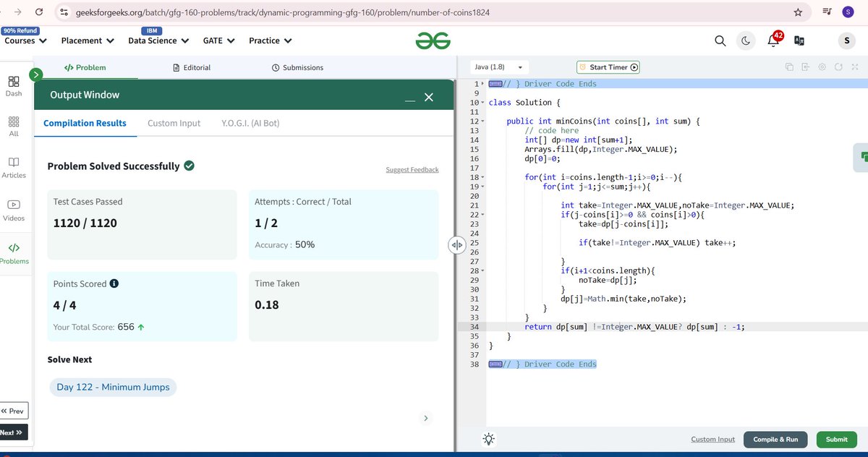Click Accuracy : 50% text
This screenshot has height=457, width=868.
tap(284, 245)
